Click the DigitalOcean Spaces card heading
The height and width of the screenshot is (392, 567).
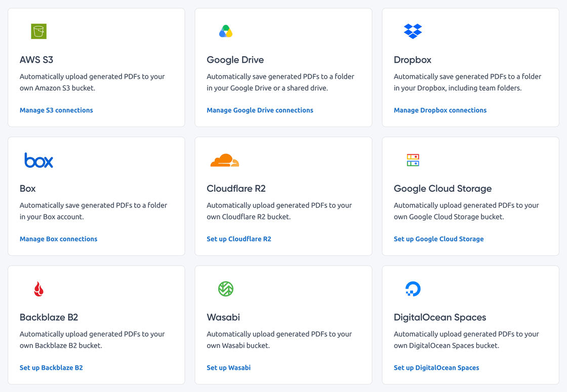440,317
